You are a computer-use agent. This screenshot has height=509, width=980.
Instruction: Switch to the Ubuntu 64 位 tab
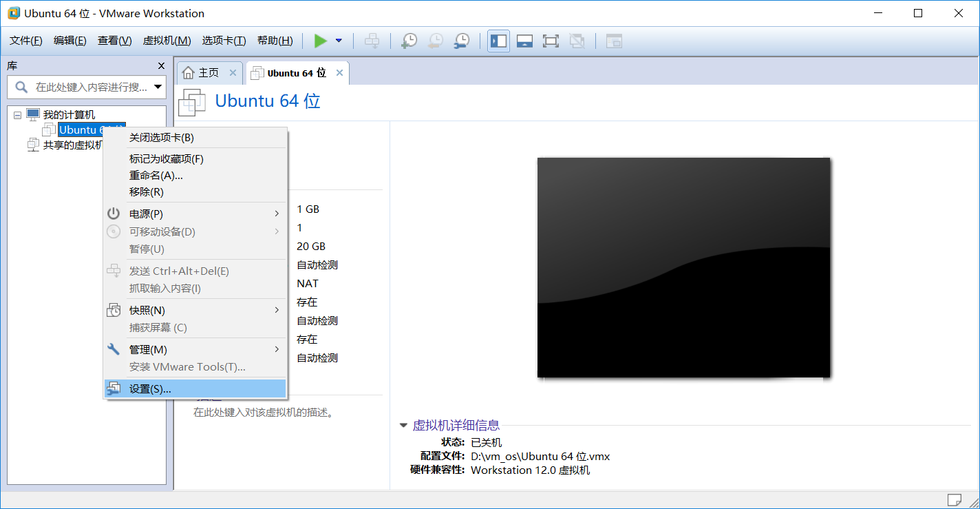(297, 73)
